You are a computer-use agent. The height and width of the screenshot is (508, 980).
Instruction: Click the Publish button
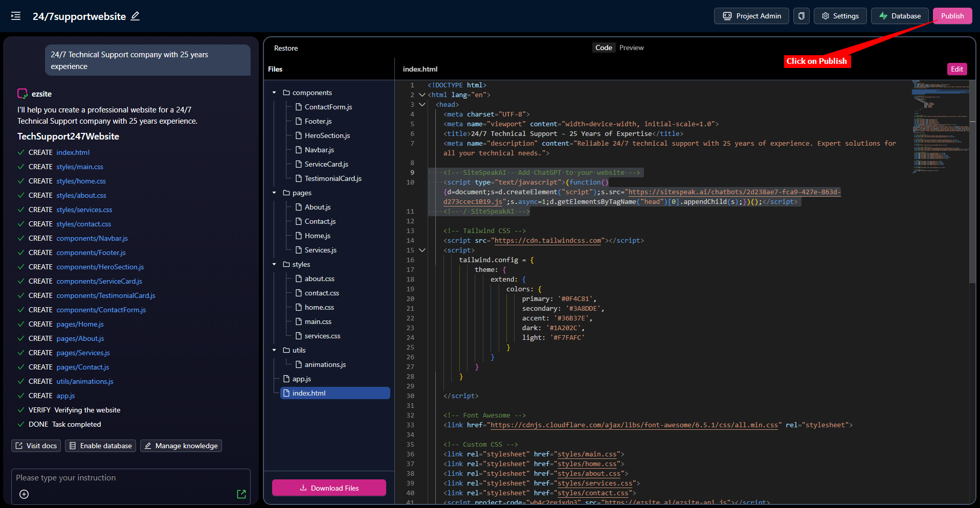point(952,16)
